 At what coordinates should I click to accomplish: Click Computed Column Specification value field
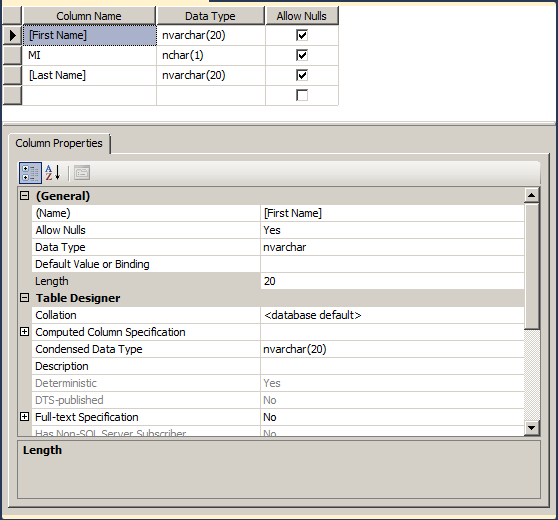[392, 332]
